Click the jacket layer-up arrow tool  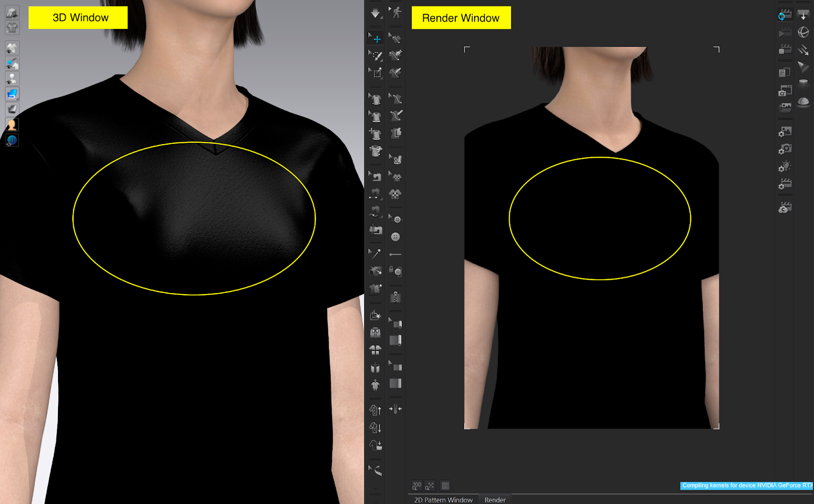pos(375,410)
